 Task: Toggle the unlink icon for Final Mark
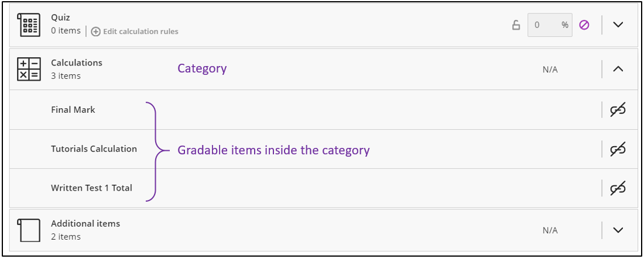(x=618, y=110)
